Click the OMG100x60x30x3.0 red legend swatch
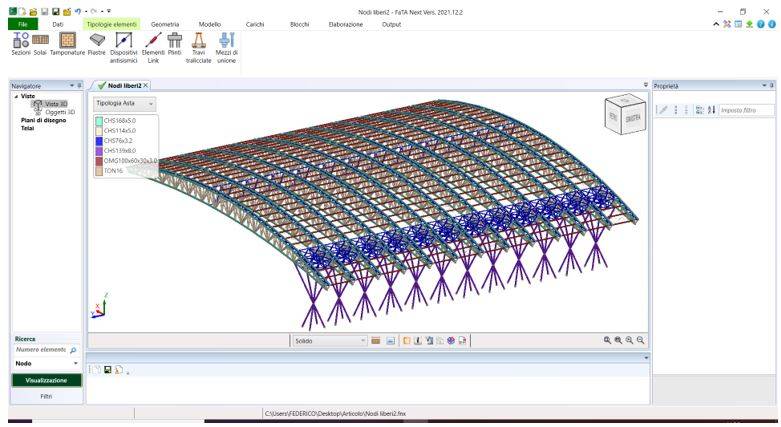The width and height of the screenshot is (781, 427). click(99, 160)
